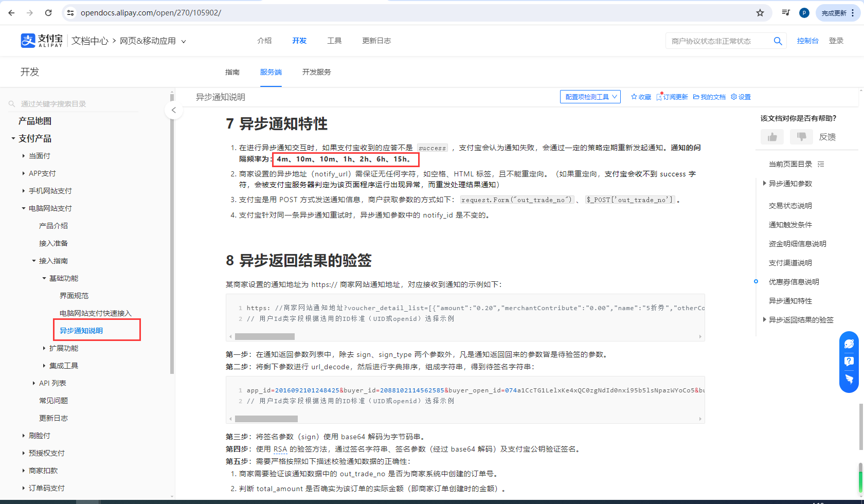Viewport: 864px width, 504px height.
Task: Open floating chat assistant icon
Action: click(849, 344)
